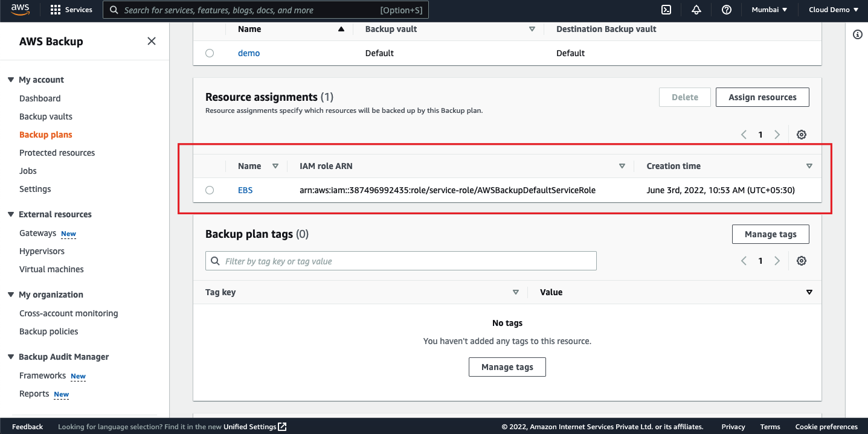Open Backup policies in the sidebar

pyautogui.click(x=49, y=331)
